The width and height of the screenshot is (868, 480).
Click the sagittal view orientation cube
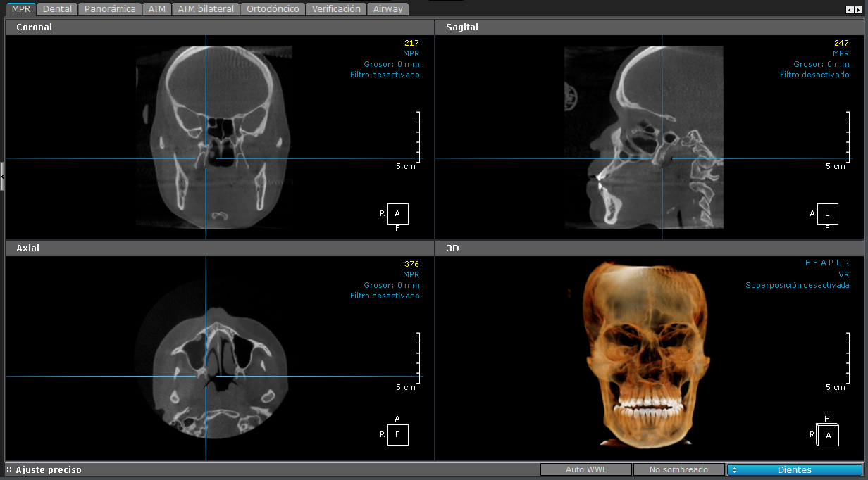pos(827,214)
